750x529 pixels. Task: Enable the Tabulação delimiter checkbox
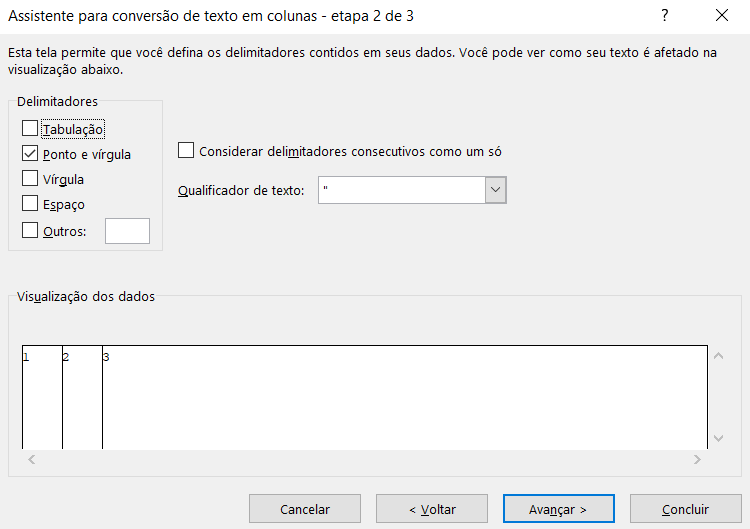pyautogui.click(x=30, y=128)
